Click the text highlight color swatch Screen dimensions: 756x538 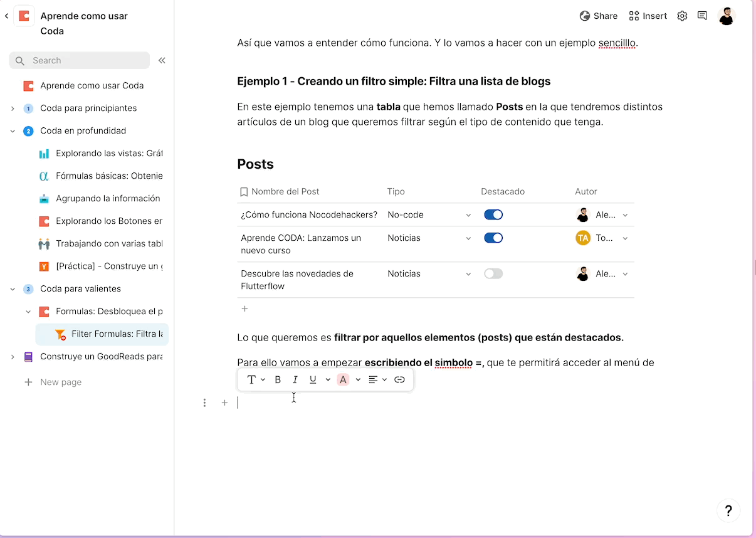343,379
